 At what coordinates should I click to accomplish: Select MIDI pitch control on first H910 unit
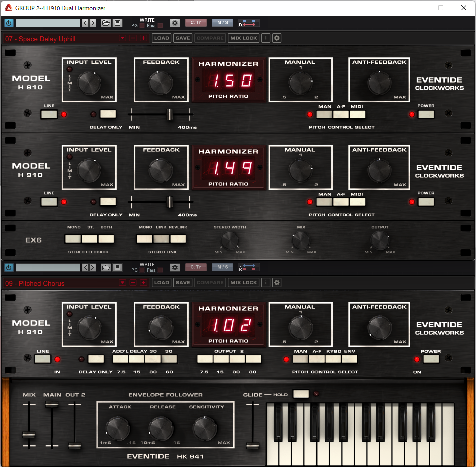(357, 115)
